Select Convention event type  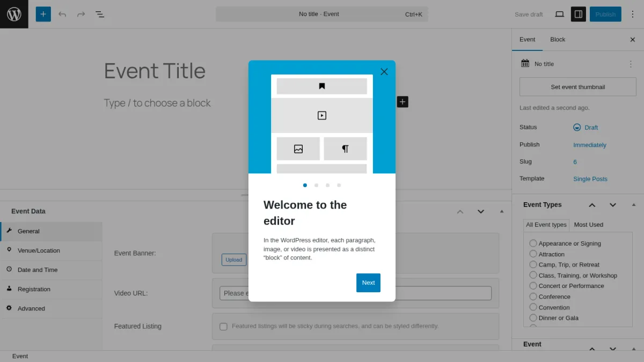533,307
